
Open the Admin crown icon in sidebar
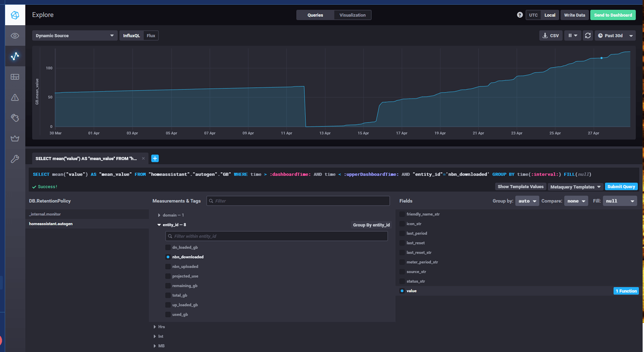coord(14,138)
